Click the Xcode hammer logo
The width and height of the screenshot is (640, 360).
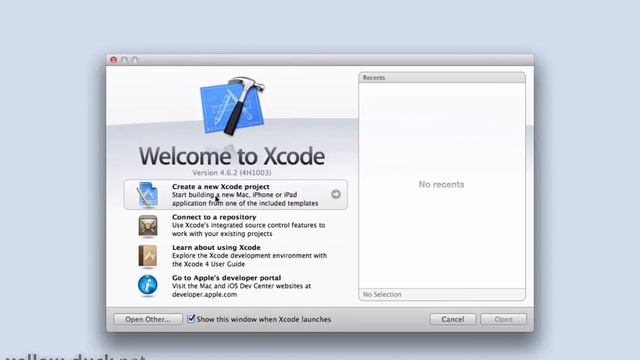[x=232, y=106]
